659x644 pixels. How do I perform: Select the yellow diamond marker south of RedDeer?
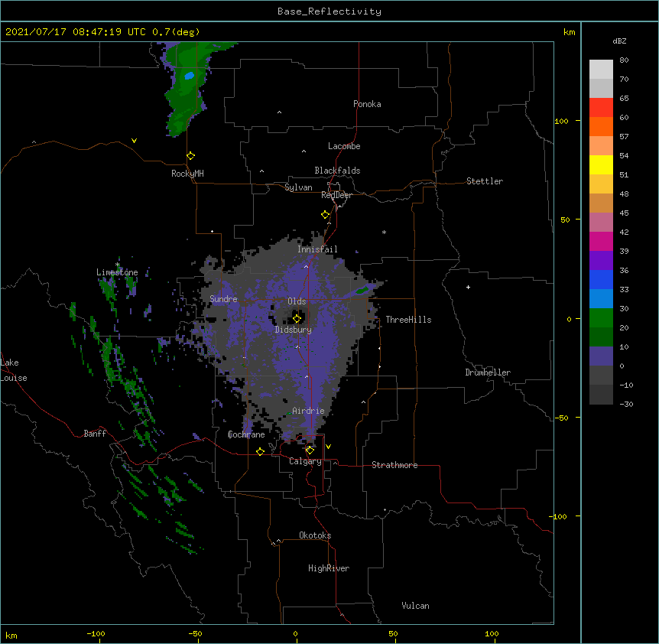[x=326, y=215]
